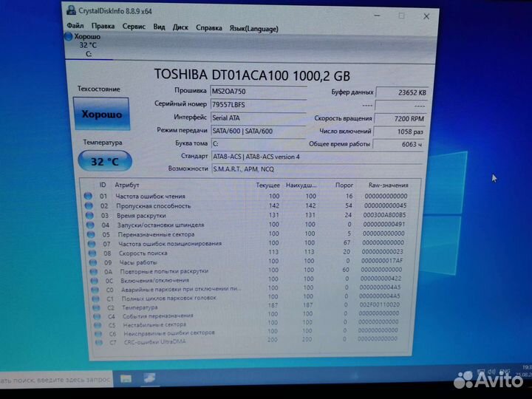Click the power-on count 1058 раз

(x=399, y=132)
